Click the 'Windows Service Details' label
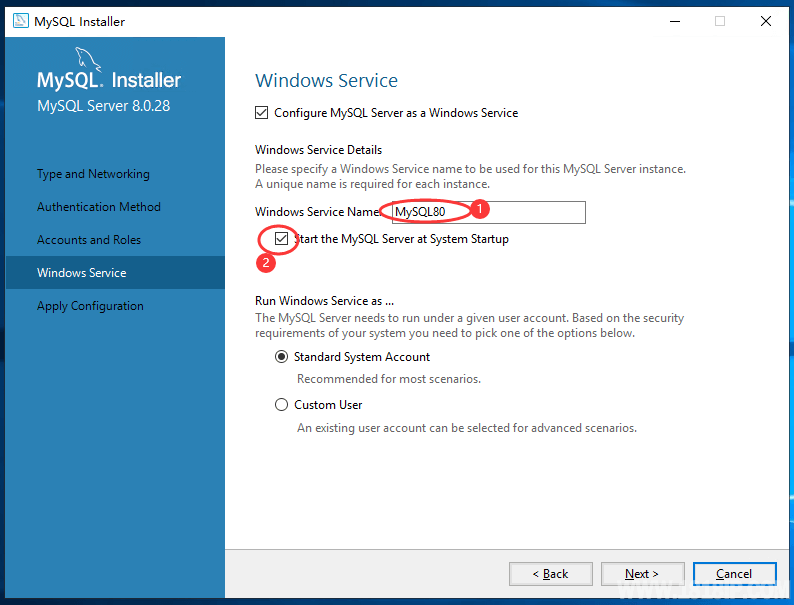 319,150
